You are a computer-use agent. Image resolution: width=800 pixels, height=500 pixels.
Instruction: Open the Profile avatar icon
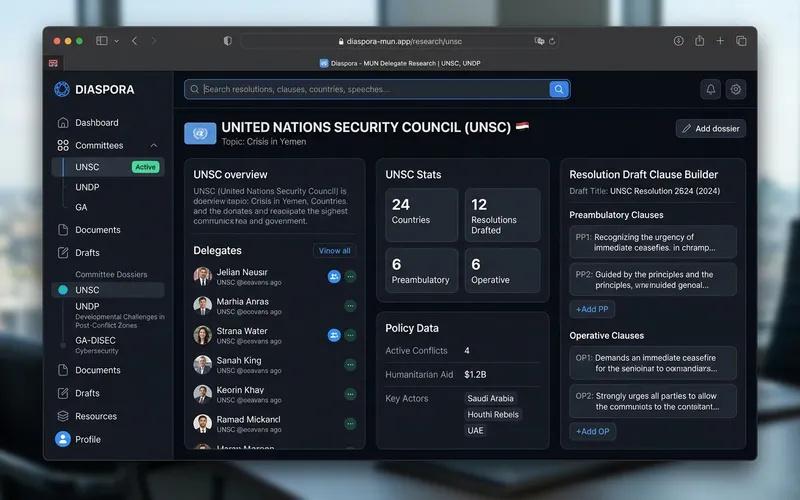(63, 439)
